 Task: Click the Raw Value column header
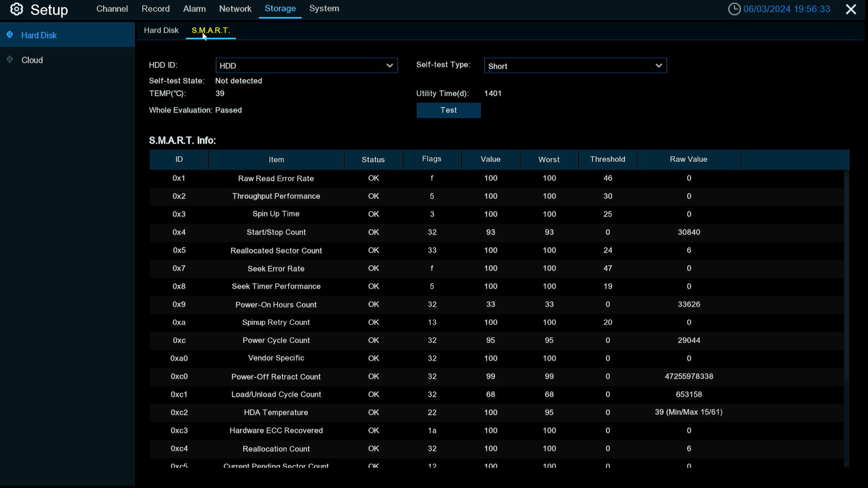(689, 160)
